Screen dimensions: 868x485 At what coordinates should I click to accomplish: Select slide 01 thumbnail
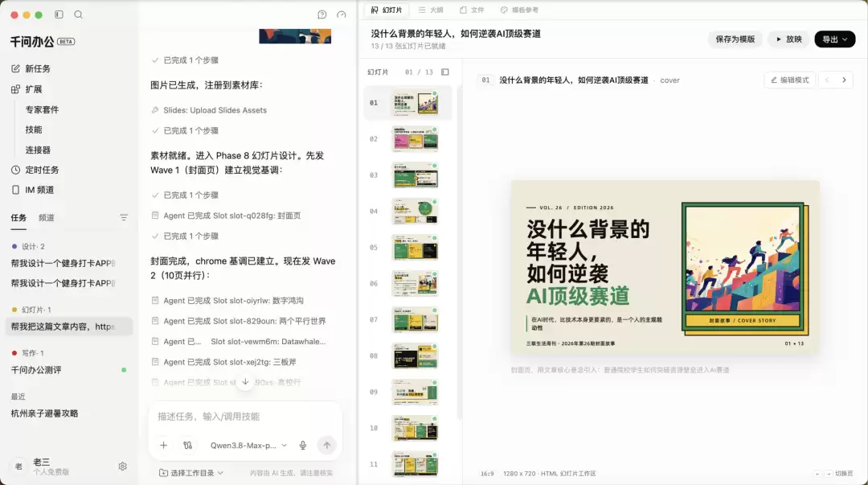pyautogui.click(x=416, y=103)
